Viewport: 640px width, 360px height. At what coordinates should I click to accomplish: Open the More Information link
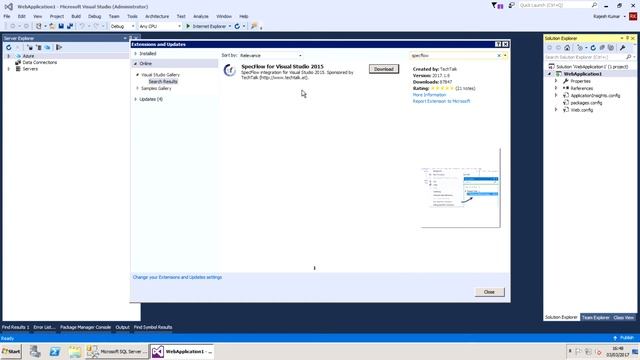(x=429, y=95)
